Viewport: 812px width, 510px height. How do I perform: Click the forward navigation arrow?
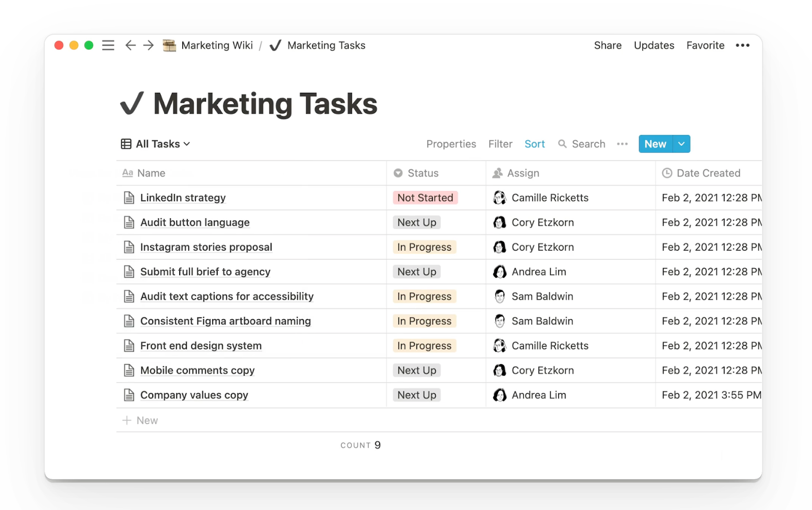(148, 45)
